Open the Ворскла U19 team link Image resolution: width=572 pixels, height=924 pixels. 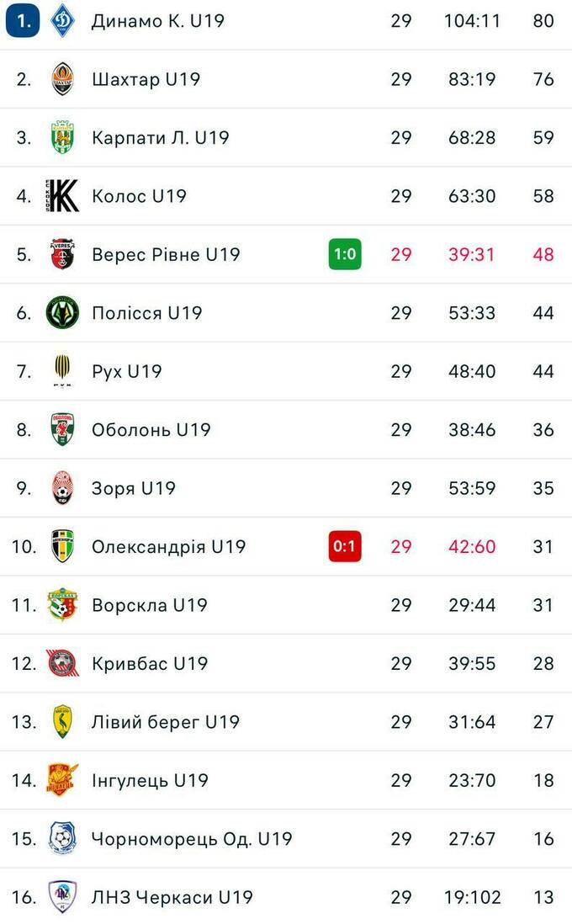(x=149, y=605)
